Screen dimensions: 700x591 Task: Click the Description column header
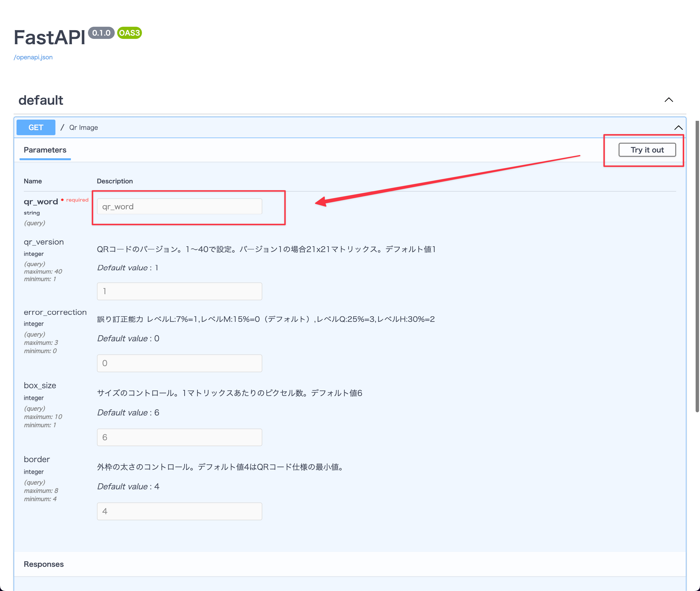(x=115, y=181)
